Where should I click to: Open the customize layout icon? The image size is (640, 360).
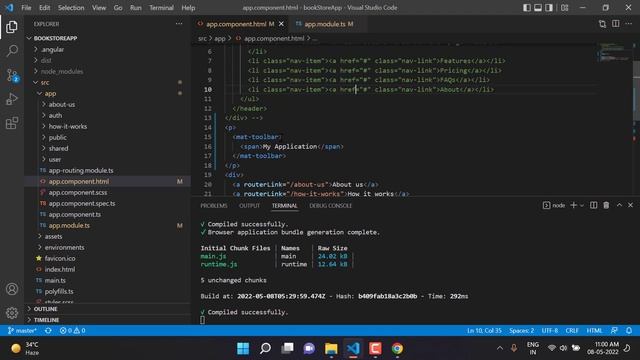tap(564, 8)
